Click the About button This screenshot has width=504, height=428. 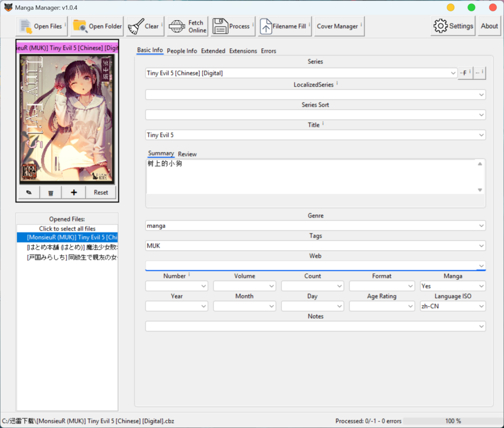489,26
